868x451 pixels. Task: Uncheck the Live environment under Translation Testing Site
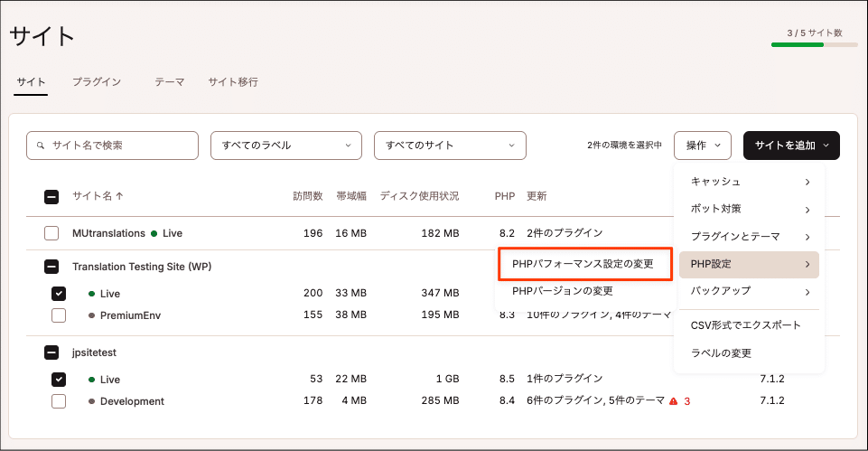(59, 294)
